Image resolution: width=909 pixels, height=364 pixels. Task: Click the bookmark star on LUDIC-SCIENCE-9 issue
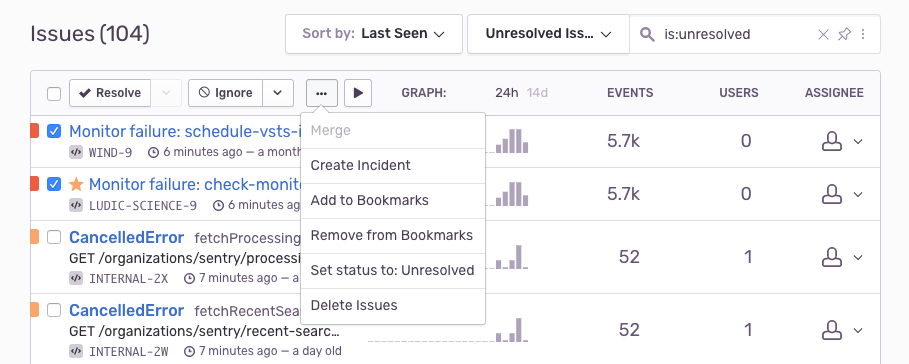pos(77,184)
